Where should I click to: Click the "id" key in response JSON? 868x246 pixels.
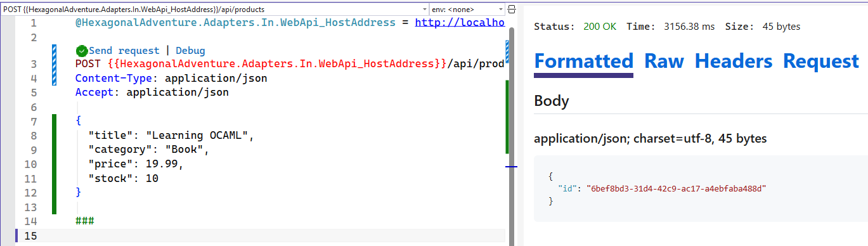(x=567, y=189)
